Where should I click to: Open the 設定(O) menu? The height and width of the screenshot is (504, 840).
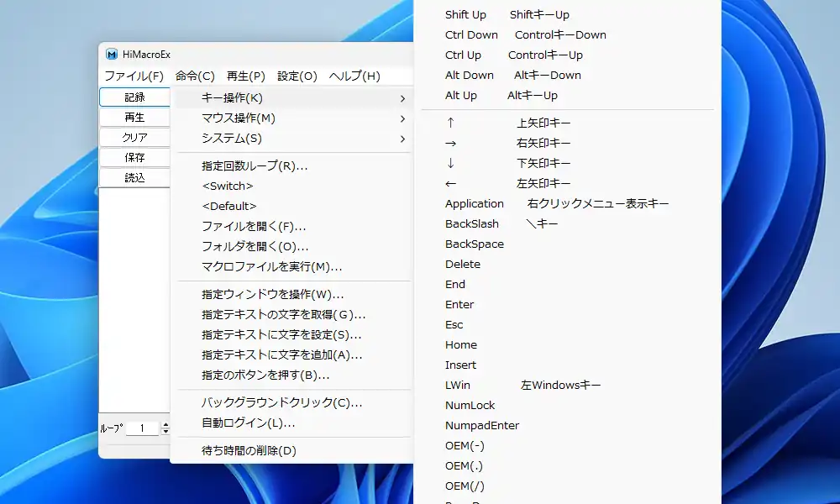pos(297,76)
